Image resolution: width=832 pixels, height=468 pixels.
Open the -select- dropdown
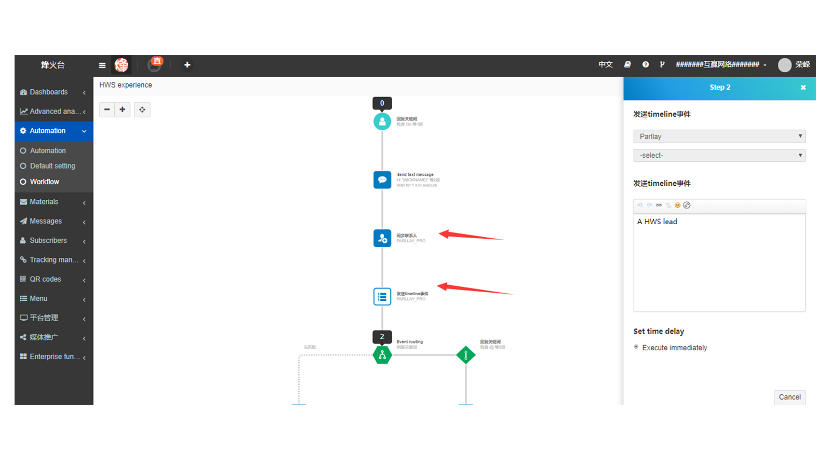719,155
